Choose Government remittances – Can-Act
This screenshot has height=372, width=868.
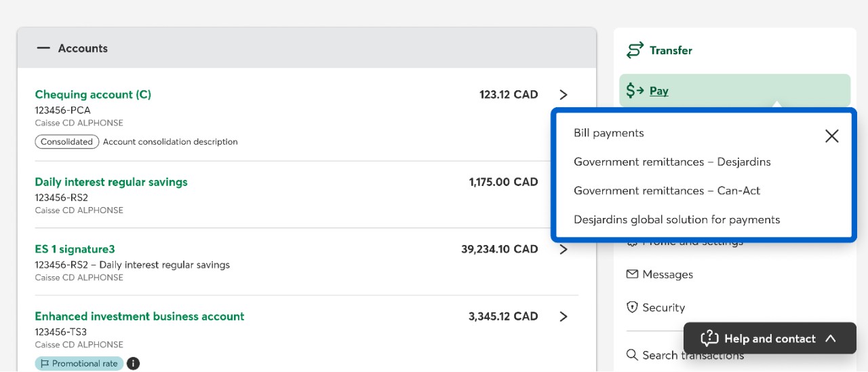click(x=667, y=191)
